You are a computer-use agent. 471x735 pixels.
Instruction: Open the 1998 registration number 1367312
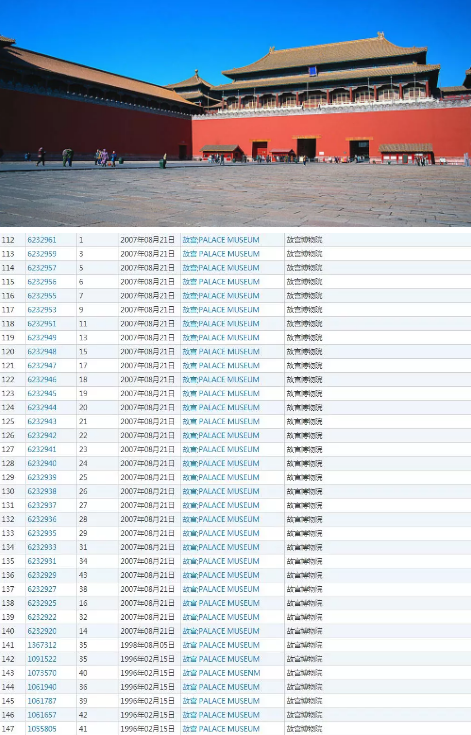pos(42,645)
